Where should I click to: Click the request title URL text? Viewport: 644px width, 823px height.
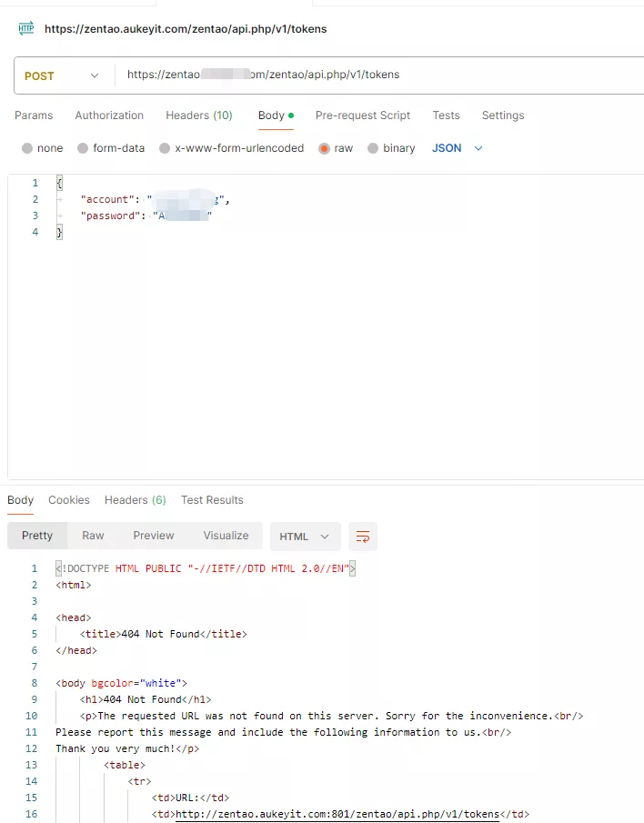[186, 29]
